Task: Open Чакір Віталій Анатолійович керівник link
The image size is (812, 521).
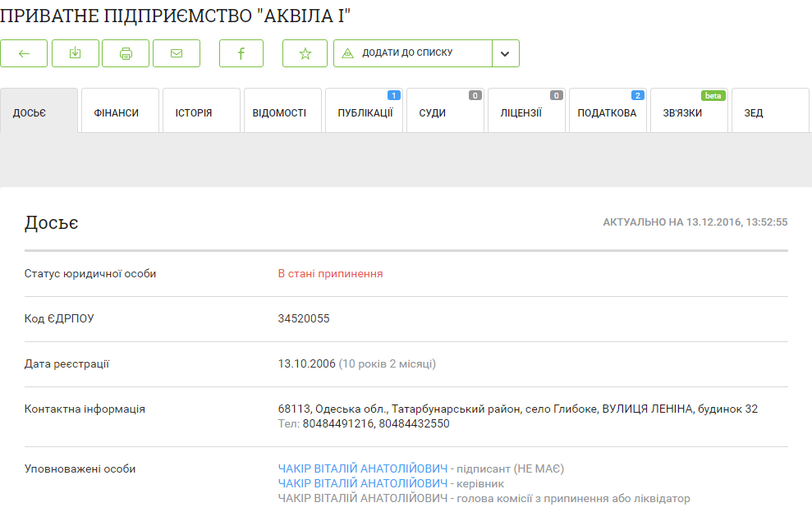Action: 363,484
